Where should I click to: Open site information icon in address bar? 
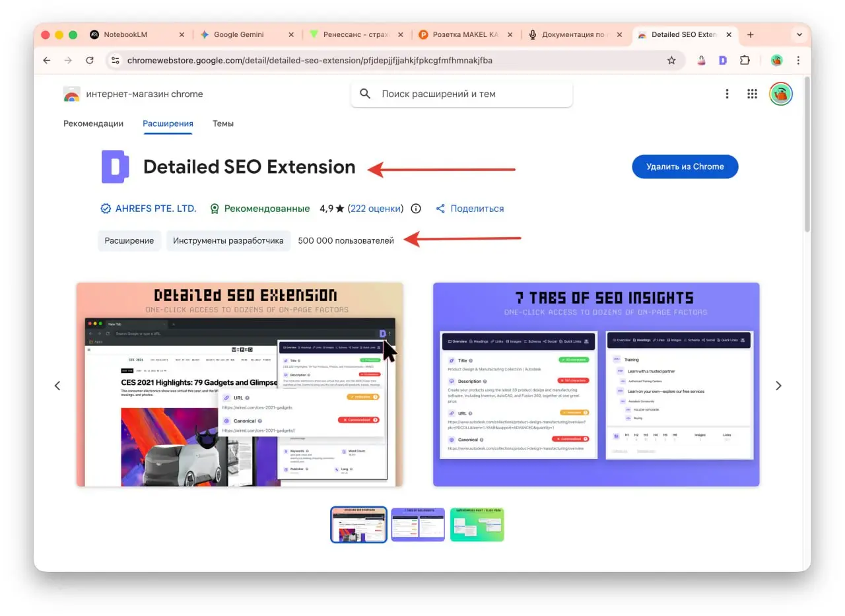(116, 60)
